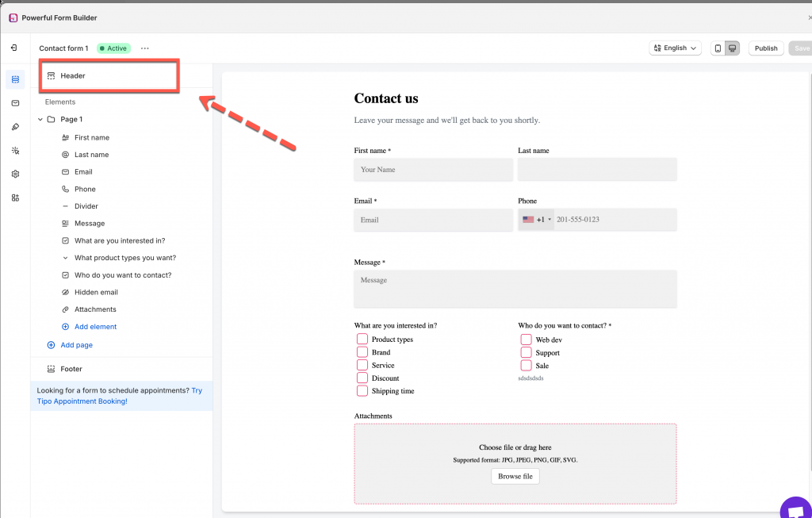This screenshot has width=812, height=518.
Task: Select the Header section item
Action: pos(73,76)
